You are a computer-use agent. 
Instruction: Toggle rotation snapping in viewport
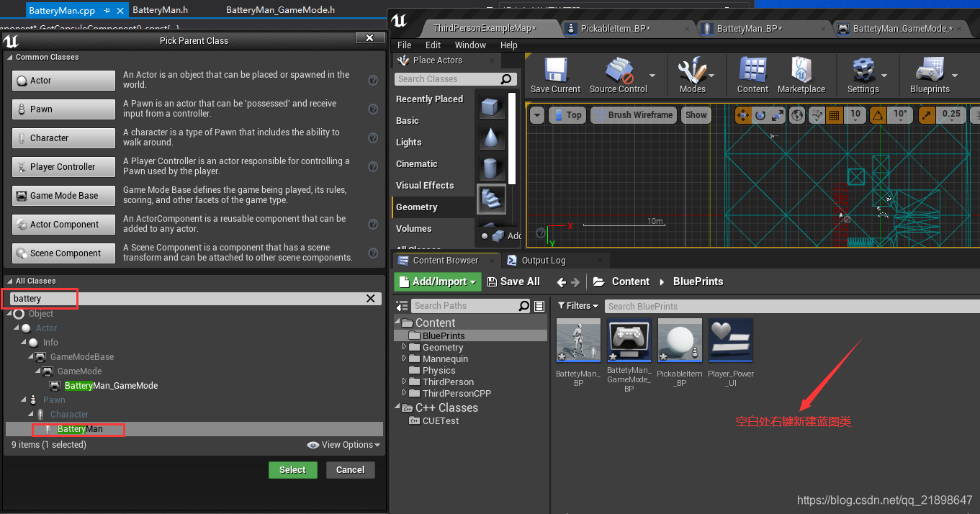point(878,114)
